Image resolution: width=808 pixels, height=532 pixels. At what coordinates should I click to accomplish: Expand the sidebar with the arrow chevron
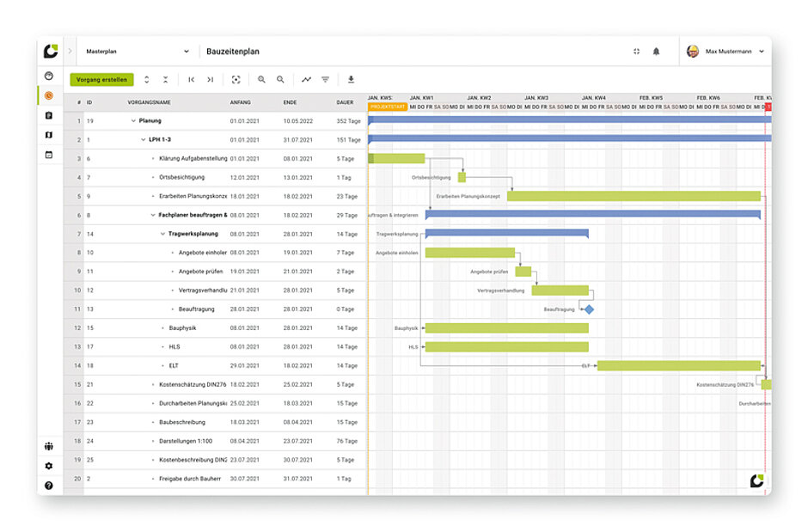coord(70,52)
